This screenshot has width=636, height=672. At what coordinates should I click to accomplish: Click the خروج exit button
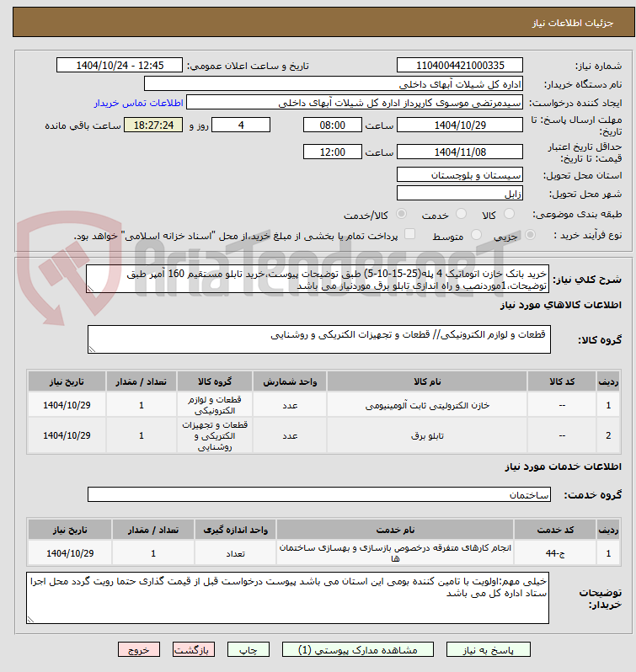pyautogui.click(x=139, y=650)
